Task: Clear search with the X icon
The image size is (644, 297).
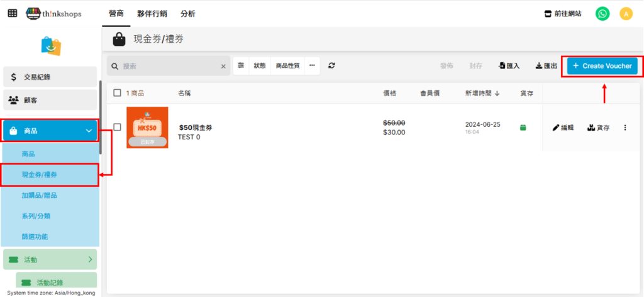Action: [x=223, y=66]
